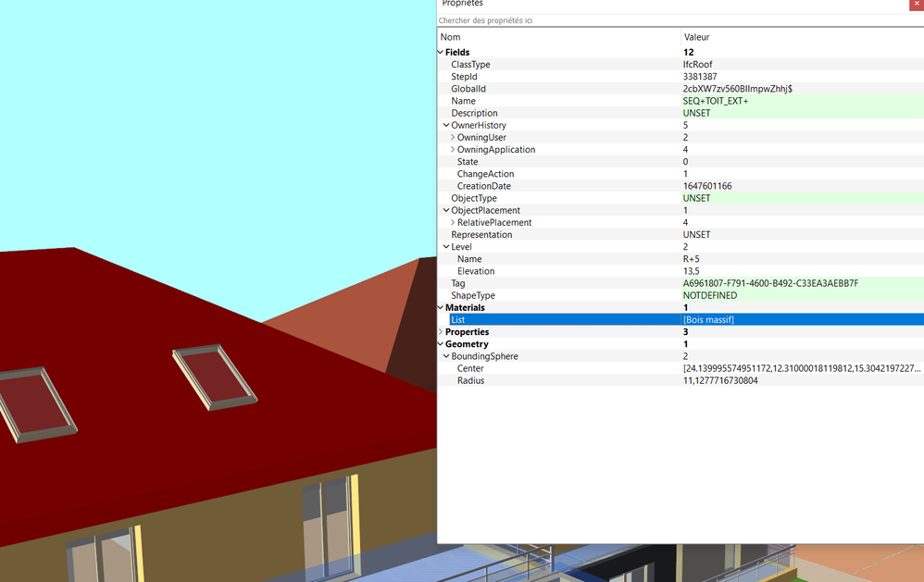The image size is (924, 582).
Task: Collapse the Level node
Action: point(446,247)
